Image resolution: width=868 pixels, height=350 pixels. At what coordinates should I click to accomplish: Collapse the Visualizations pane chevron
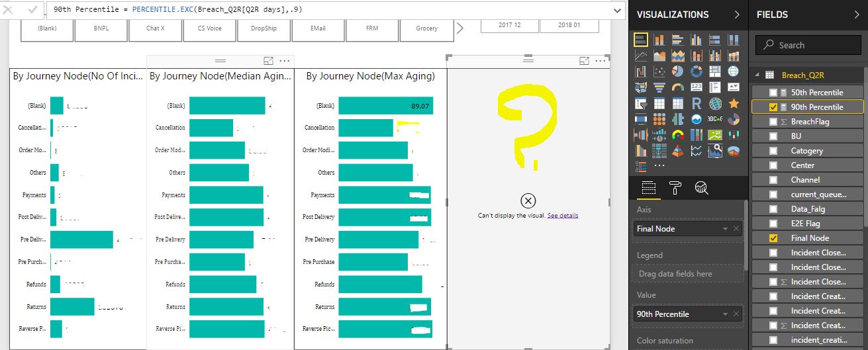pyautogui.click(x=738, y=15)
